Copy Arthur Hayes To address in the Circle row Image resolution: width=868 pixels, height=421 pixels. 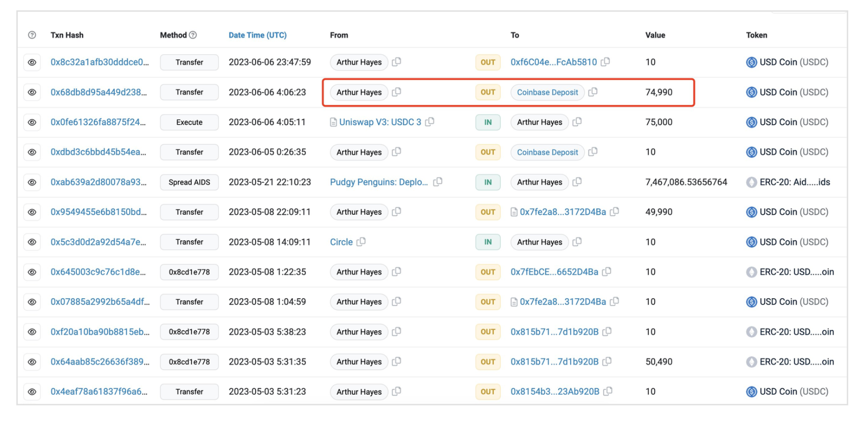click(x=577, y=242)
